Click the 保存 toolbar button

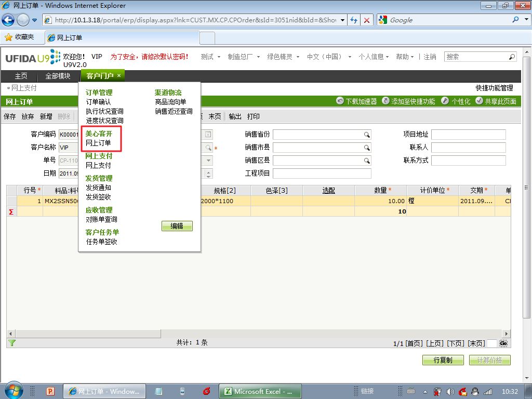coord(9,116)
